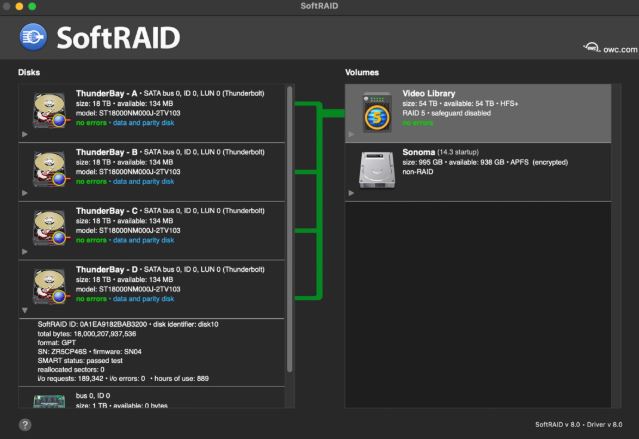Click "SMART status: passed test" line
This screenshot has width=639, height=439.
[x=80, y=361]
